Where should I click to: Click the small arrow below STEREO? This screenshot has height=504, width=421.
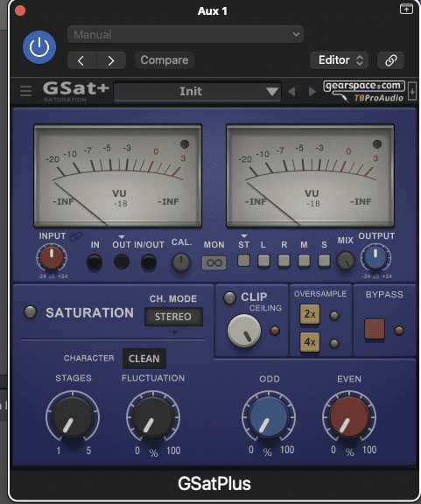(x=175, y=332)
